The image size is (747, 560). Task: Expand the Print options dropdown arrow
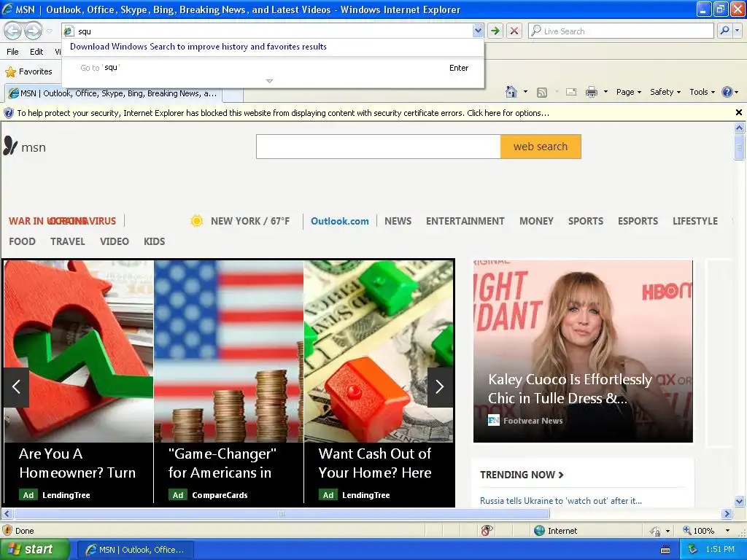[605, 92]
